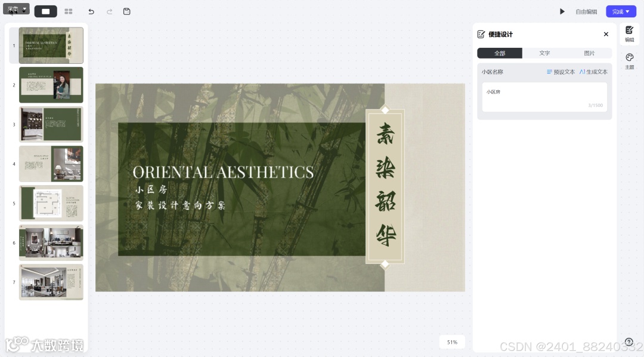Open the 51% zoom level control
The image size is (644, 357).
click(x=452, y=342)
